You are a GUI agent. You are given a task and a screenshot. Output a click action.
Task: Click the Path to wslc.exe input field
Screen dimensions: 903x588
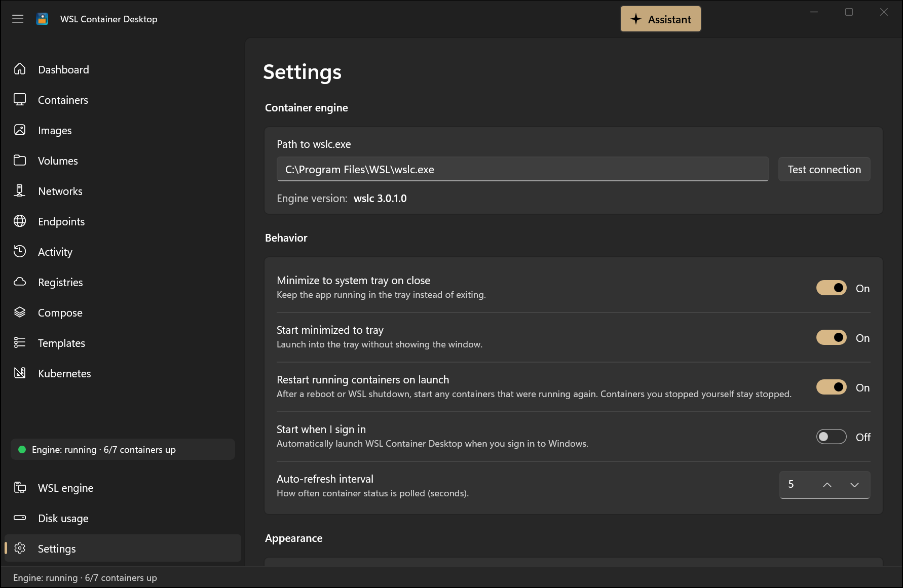pos(523,169)
